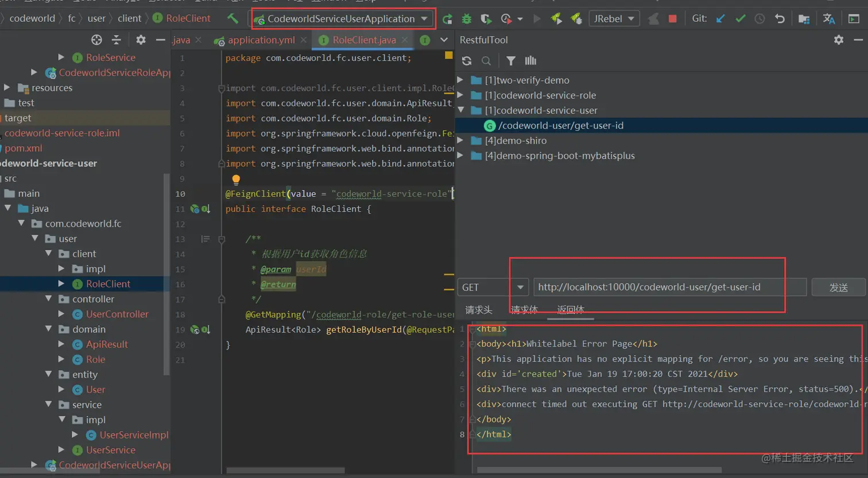This screenshot has height=478, width=868.
Task: Hide the RestfulTool panel with minus icon
Action: pos(858,40)
